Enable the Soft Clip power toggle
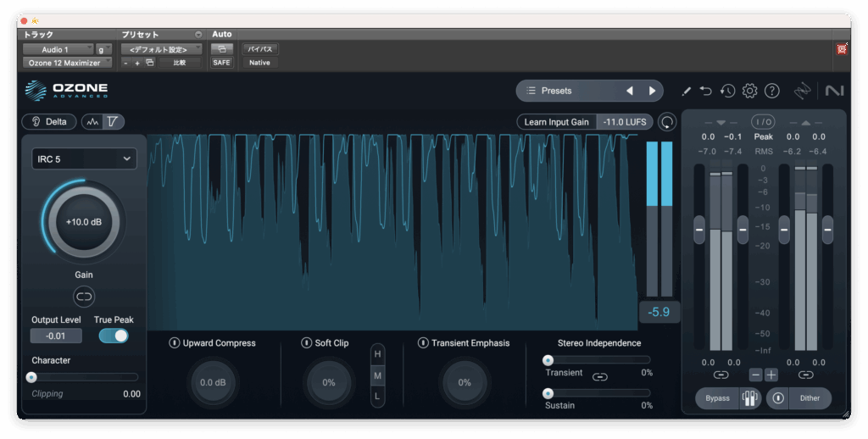The image size is (868, 439). click(x=306, y=343)
